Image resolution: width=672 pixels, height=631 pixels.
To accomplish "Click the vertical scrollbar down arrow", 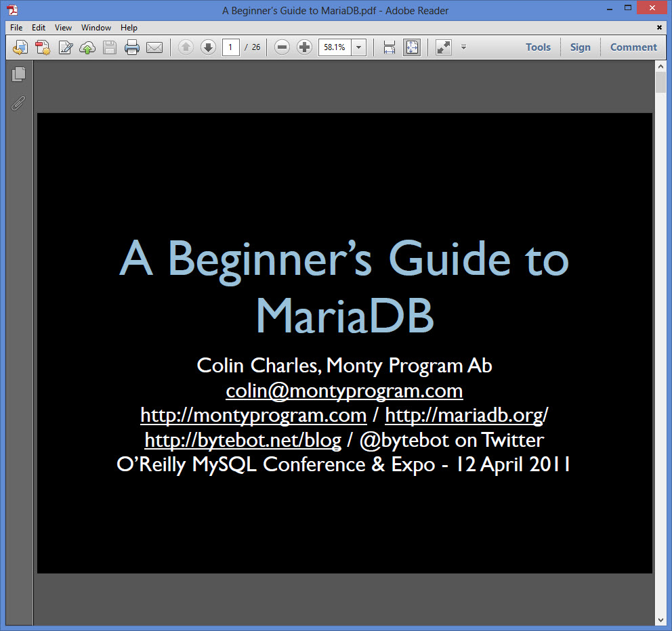I will 660,620.
